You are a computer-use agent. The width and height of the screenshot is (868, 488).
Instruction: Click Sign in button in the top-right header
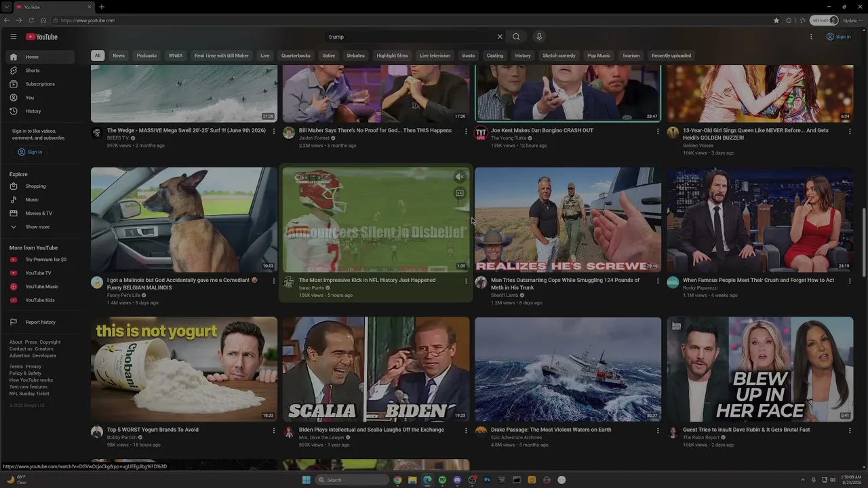point(839,37)
